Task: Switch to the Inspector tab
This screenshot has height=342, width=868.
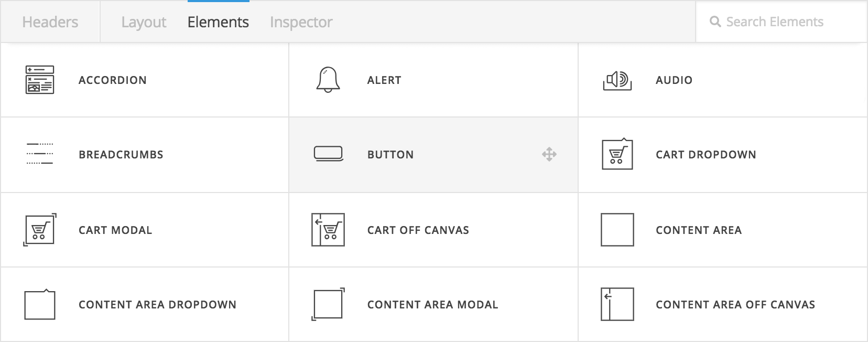Action: pos(300,22)
